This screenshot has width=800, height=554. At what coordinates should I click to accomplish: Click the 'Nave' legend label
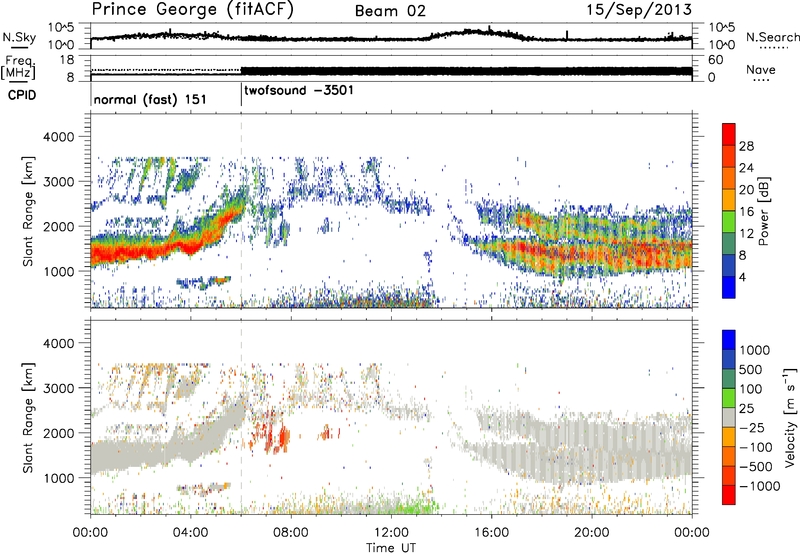761,69
